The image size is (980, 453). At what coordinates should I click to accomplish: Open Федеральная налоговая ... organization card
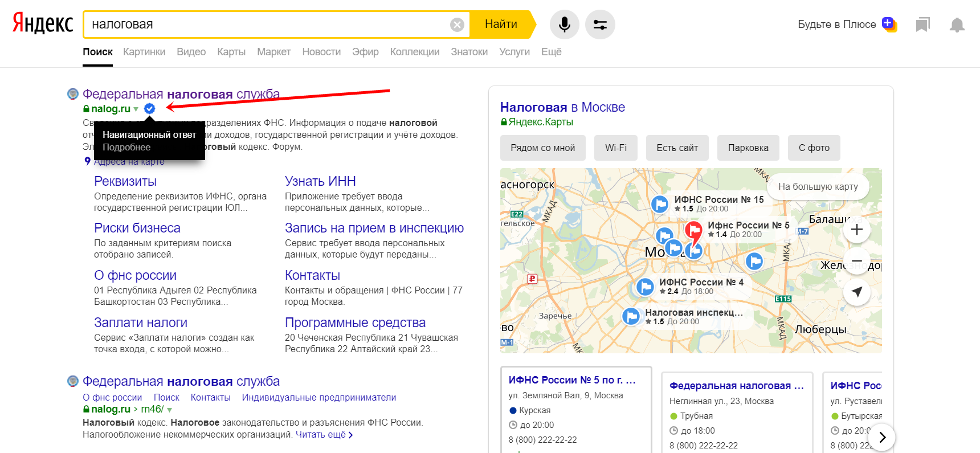[x=737, y=413]
